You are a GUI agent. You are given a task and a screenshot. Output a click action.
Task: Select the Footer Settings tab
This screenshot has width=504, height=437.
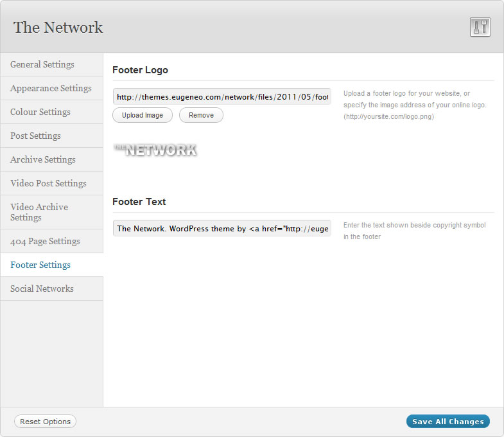pyautogui.click(x=40, y=265)
